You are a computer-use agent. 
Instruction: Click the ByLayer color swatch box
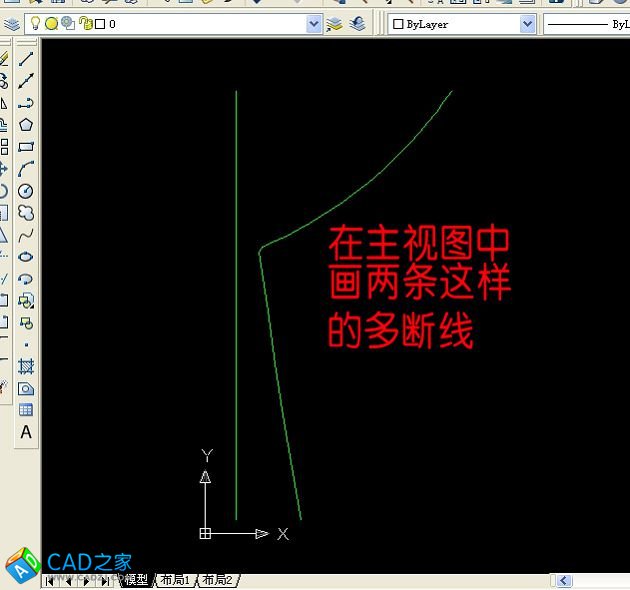point(398,24)
